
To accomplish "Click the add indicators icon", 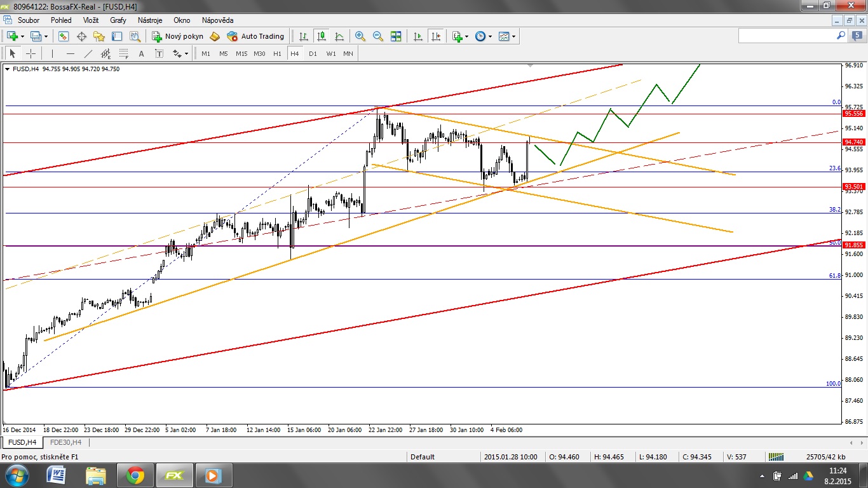I will [457, 36].
